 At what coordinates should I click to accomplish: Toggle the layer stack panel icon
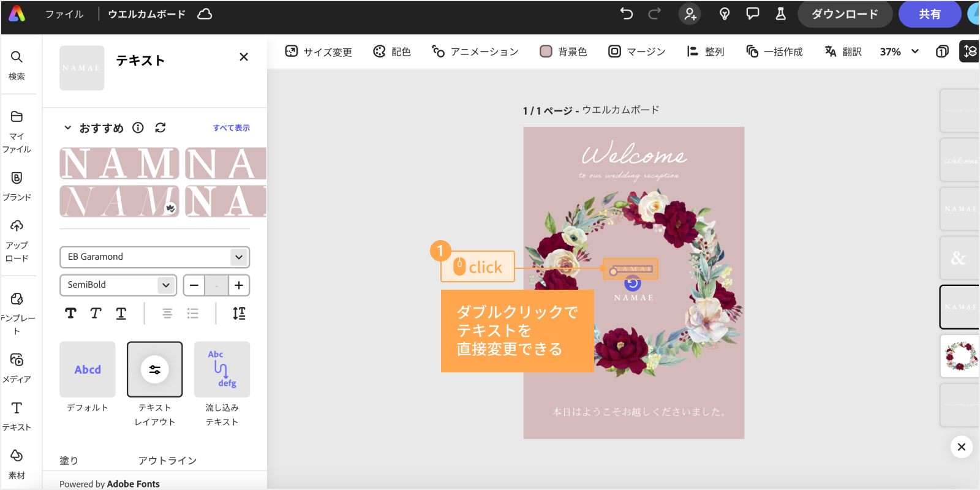coord(970,51)
